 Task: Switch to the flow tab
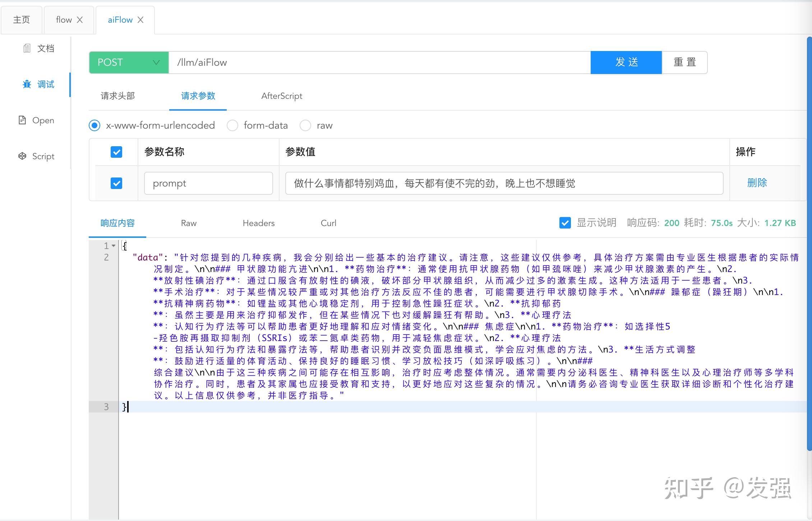64,20
